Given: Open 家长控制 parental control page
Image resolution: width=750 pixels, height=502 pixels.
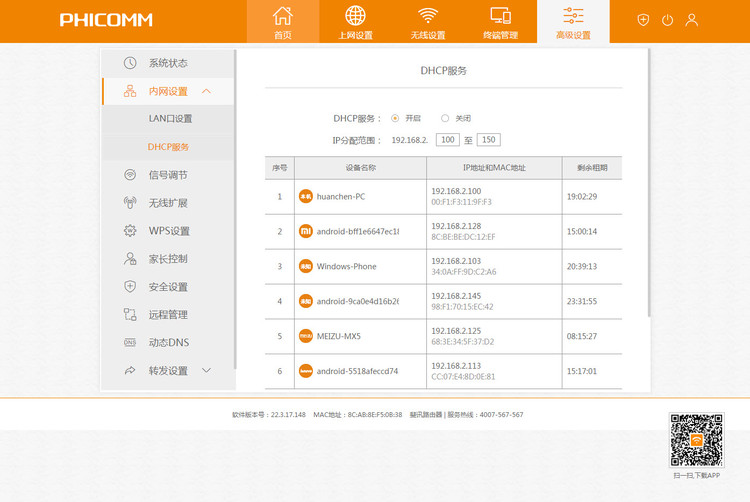Looking at the screenshot, I should [x=167, y=259].
